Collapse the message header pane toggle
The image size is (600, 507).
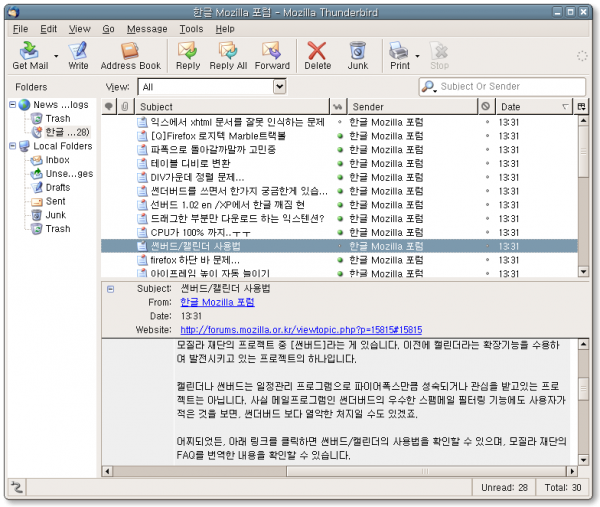tap(111, 289)
